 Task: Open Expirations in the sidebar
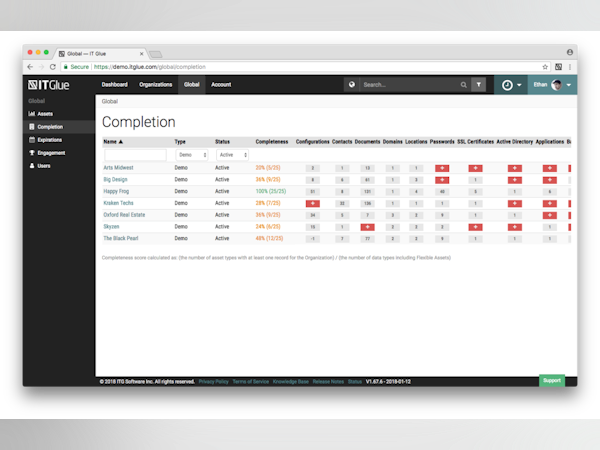pyautogui.click(x=49, y=140)
